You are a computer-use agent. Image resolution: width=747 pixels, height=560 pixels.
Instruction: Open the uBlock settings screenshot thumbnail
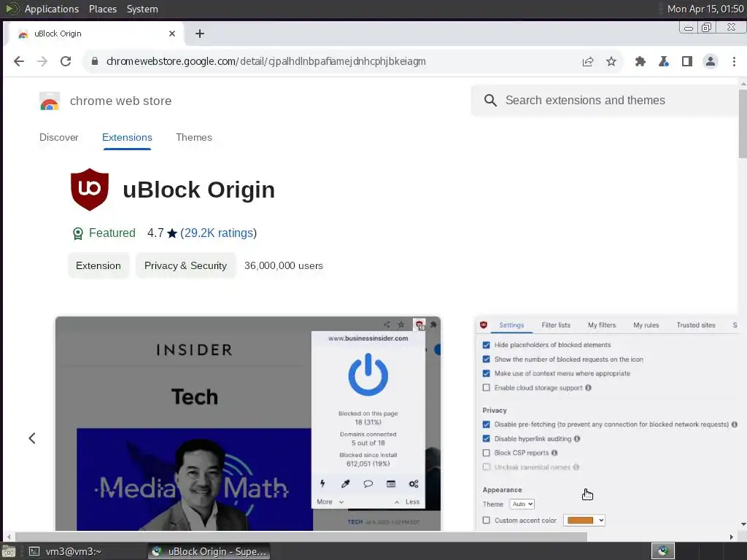tap(607, 424)
